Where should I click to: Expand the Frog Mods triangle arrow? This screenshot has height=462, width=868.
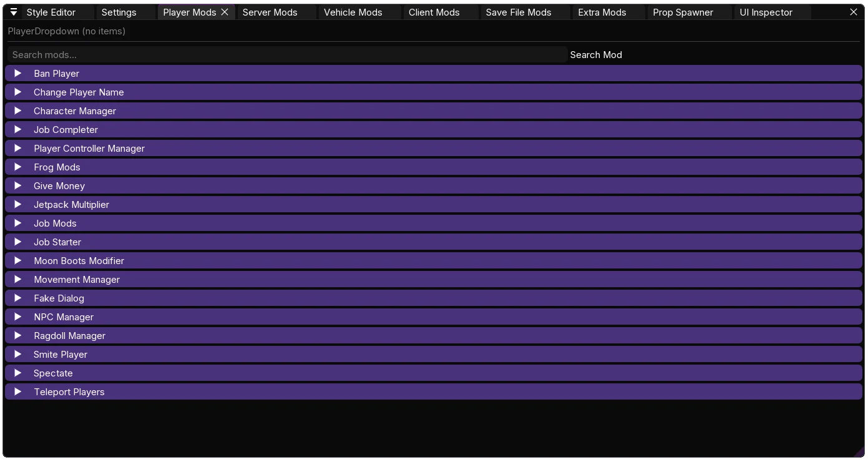18,167
